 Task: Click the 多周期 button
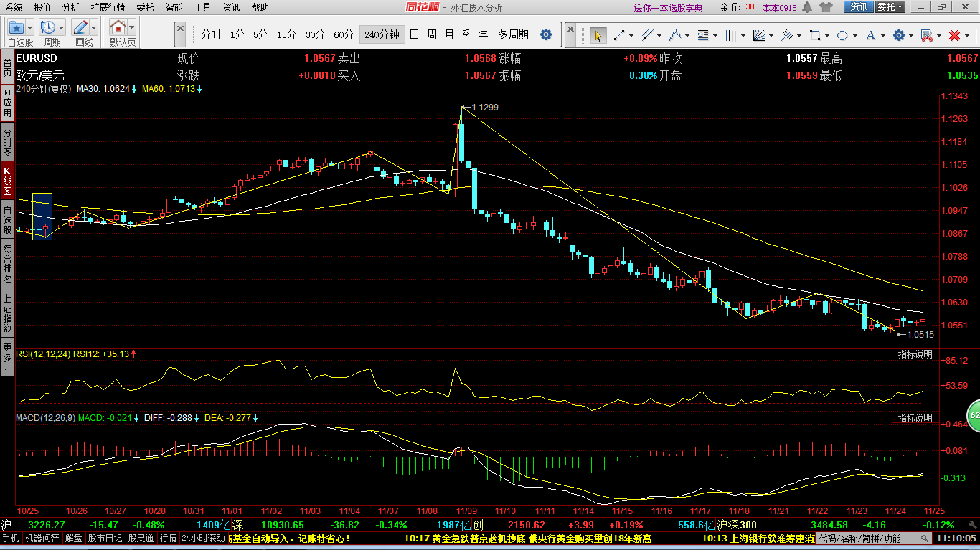(513, 34)
